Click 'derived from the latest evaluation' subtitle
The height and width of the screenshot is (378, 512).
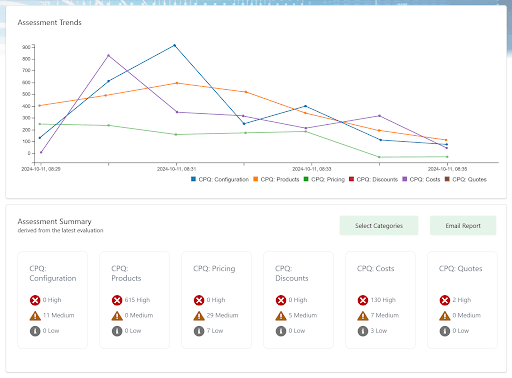(60, 230)
